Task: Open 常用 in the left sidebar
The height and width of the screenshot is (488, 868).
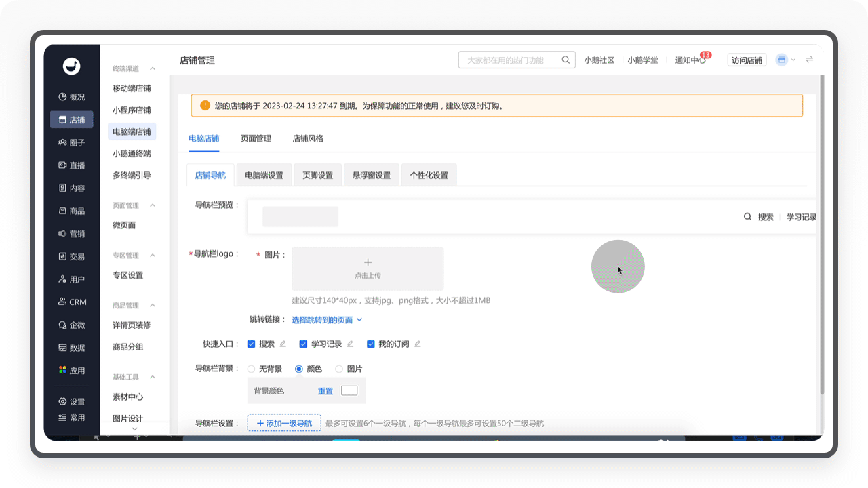Action: pos(72,418)
